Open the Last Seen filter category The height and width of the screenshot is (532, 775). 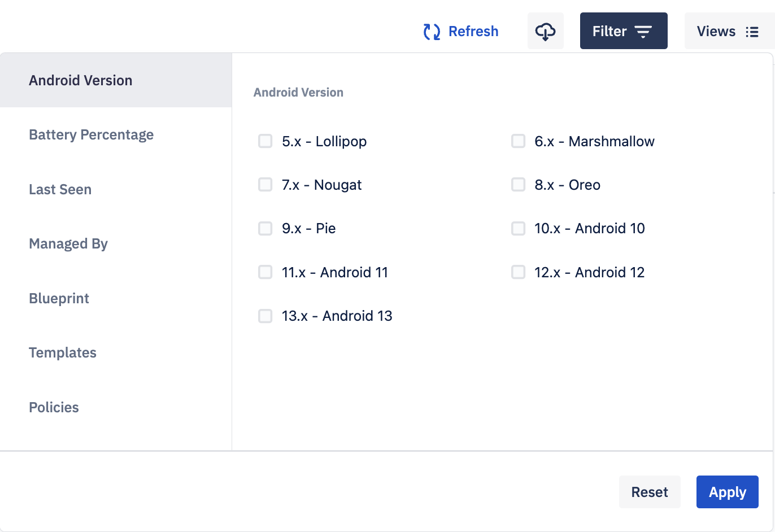tap(116, 189)
